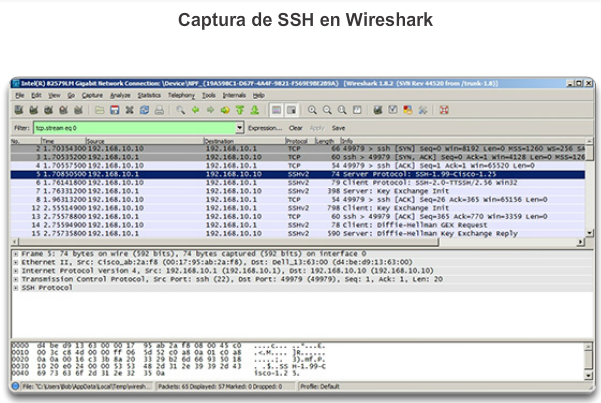Zoom out toolbar icon

tap(327, 110)
